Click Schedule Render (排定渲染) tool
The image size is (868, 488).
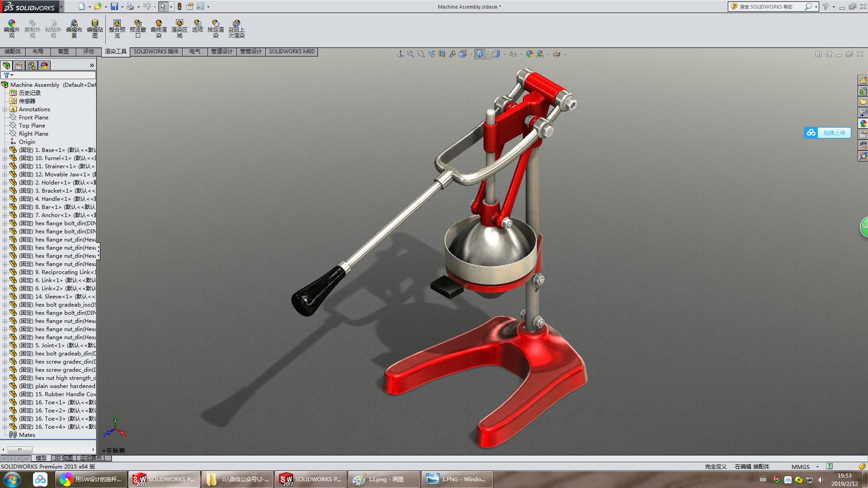click(x=215, y=27)
